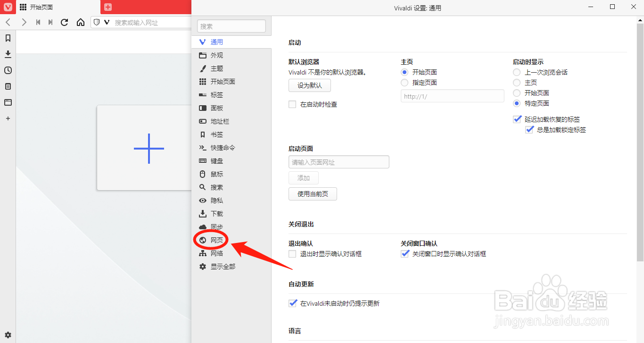This screenshot has width=644, height=343.
Task: Open 开始页面 settings category
Action: click(x=231, y=82)
